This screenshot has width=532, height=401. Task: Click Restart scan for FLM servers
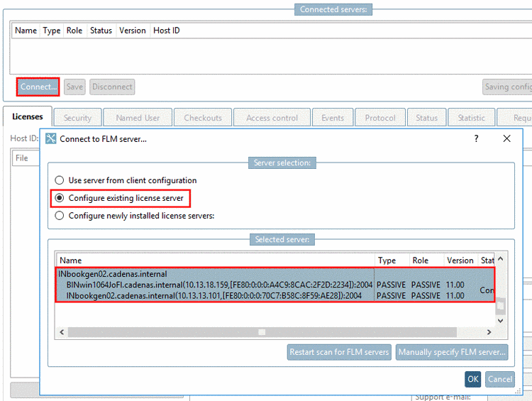pos(339,352)
